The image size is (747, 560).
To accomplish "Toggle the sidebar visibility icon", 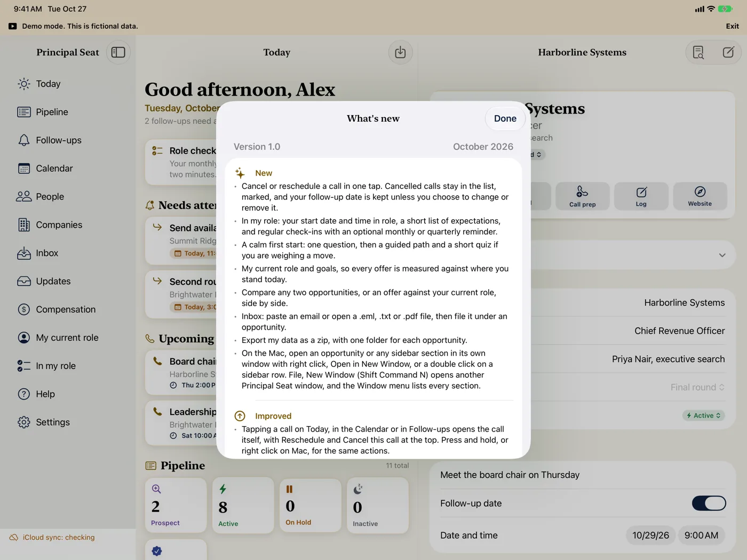I will (x=118, y=52).
